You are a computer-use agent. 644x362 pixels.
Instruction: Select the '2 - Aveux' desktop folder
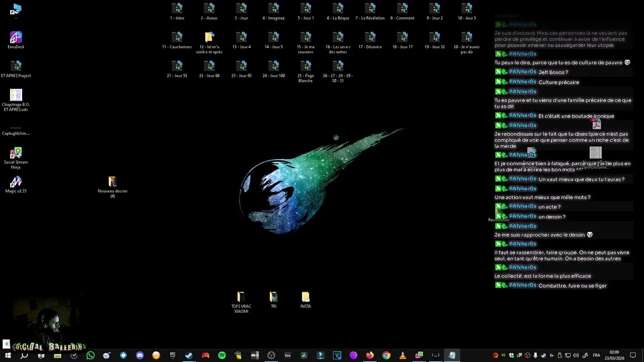point(209,12)
